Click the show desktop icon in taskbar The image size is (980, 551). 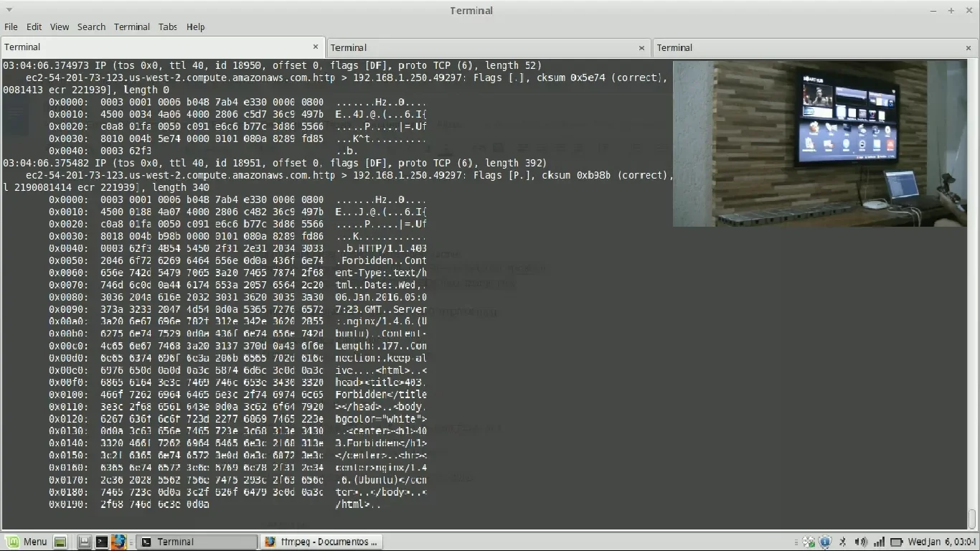click(60, 542)
